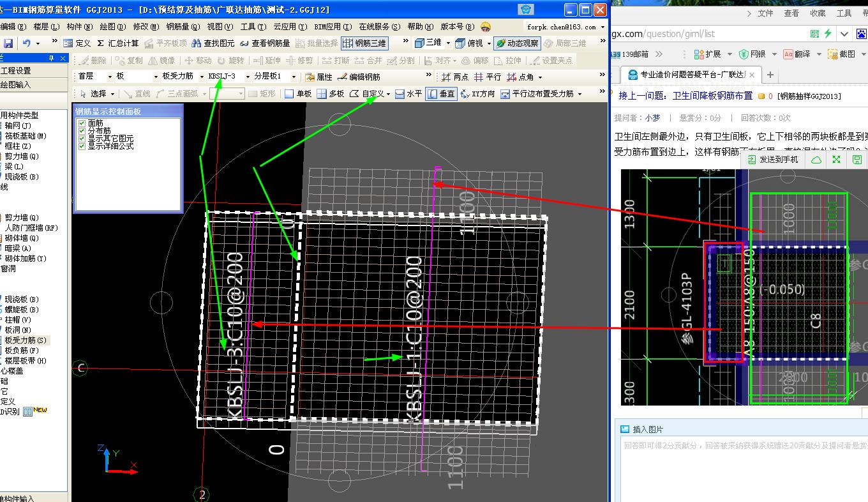The width and height of the screenshot is (868, 502).
Task: Click 自定义 custom range tool
Action: click(369, 94)
